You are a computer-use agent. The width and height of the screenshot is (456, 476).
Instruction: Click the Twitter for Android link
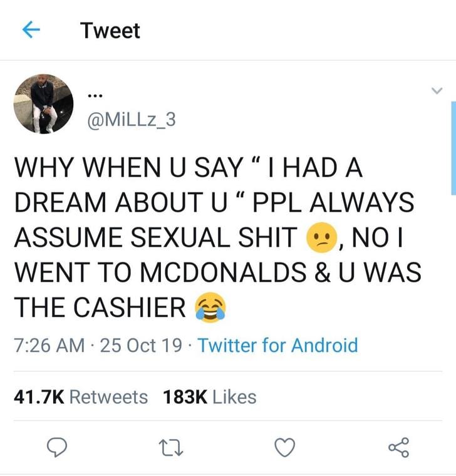pyautogui.click(x=277, y=345)
